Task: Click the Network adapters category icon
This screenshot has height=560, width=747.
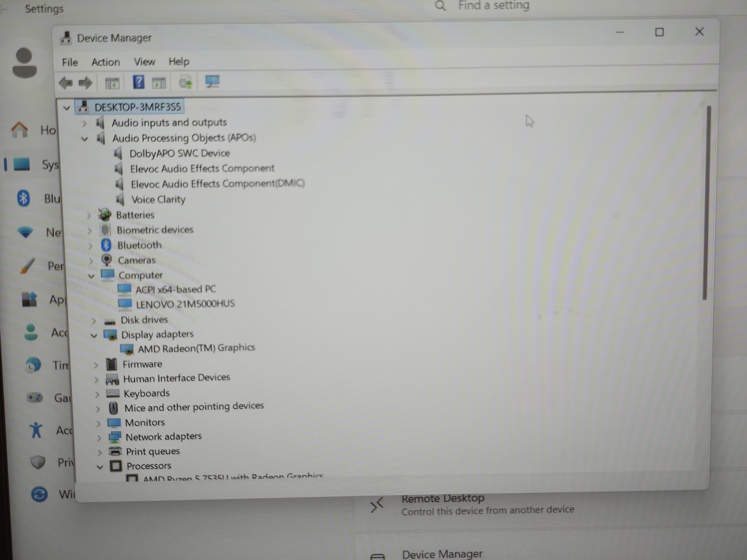Action: click(x=114, y=437)
